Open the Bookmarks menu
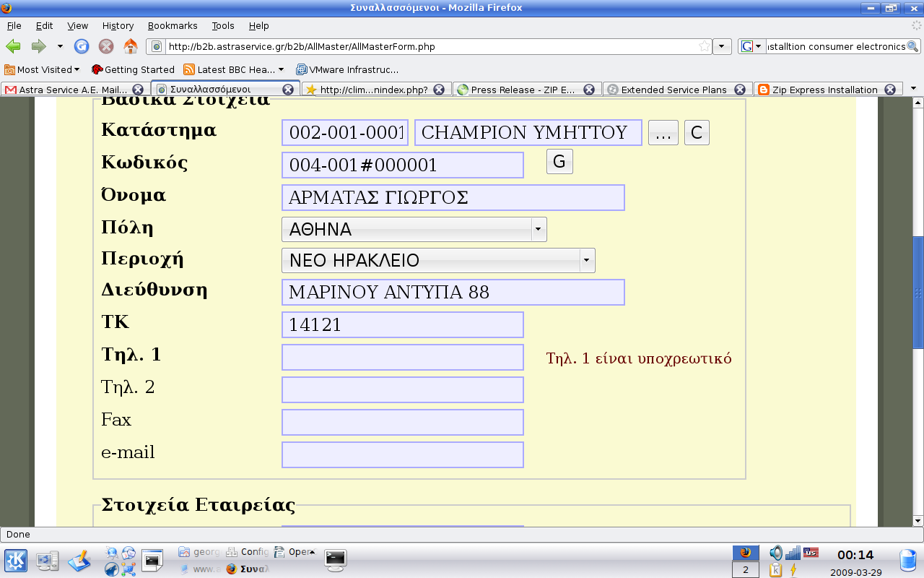The height and width of the screenshot is (578, 924). click(x=173, y=25)
